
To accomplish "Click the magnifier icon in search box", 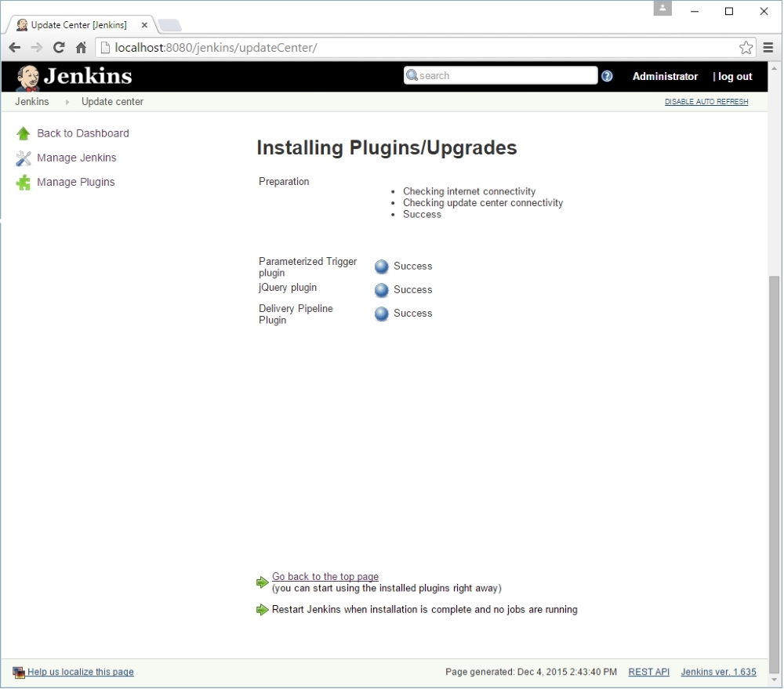I will point(412,75).
